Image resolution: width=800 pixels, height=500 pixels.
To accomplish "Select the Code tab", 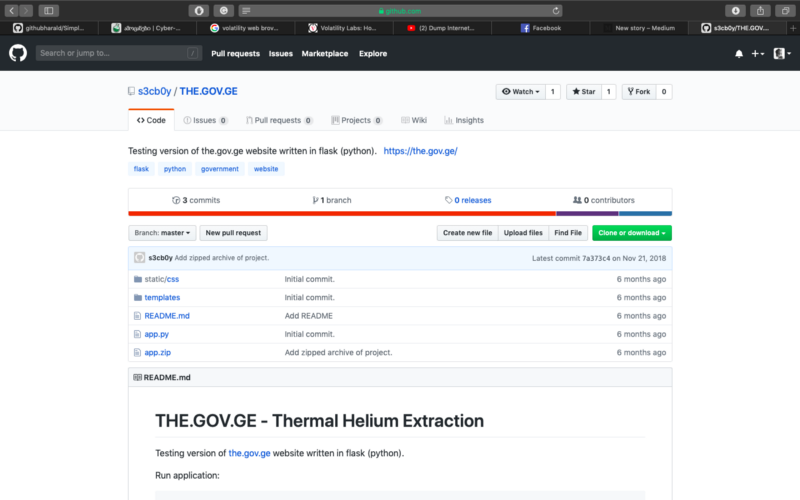I will [x=151, y=120].
